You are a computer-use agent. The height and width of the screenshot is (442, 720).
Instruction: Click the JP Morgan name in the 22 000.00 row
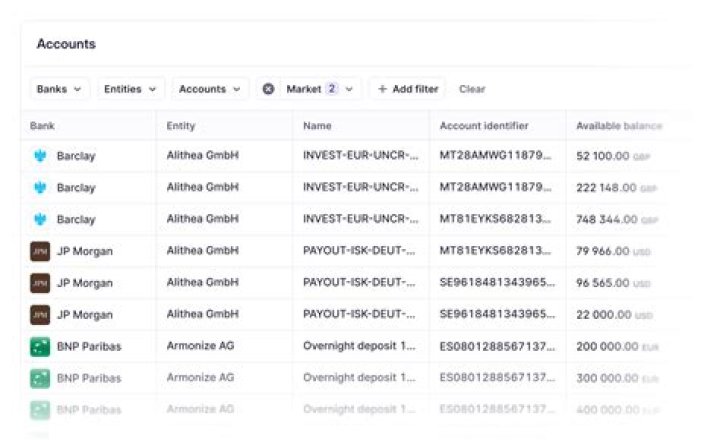84,315
